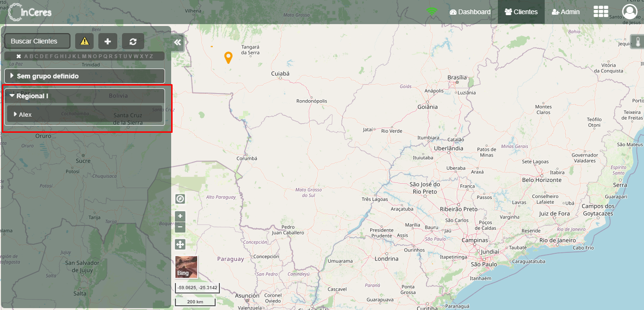Screen dimensions: 644x310
Task: Click the Buscar Clientes search field
Action: coord(37,41)
